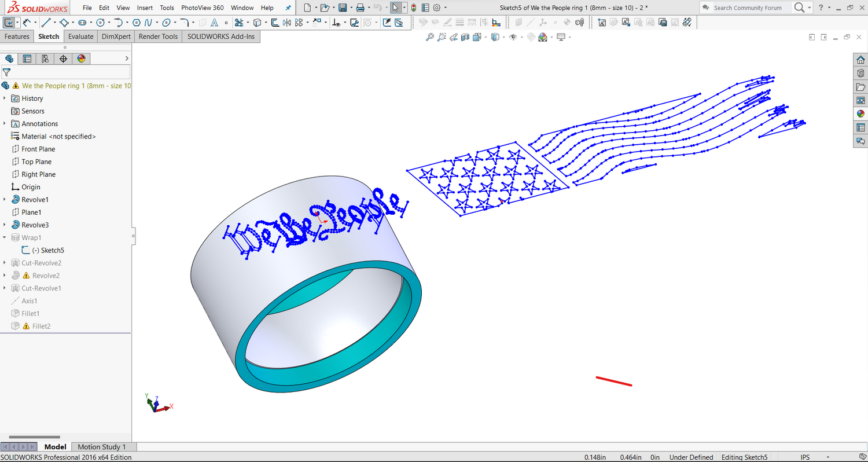Screen dimensions: 868x462
Task: Select the sketch Text tool
Action: click(214, 23)
